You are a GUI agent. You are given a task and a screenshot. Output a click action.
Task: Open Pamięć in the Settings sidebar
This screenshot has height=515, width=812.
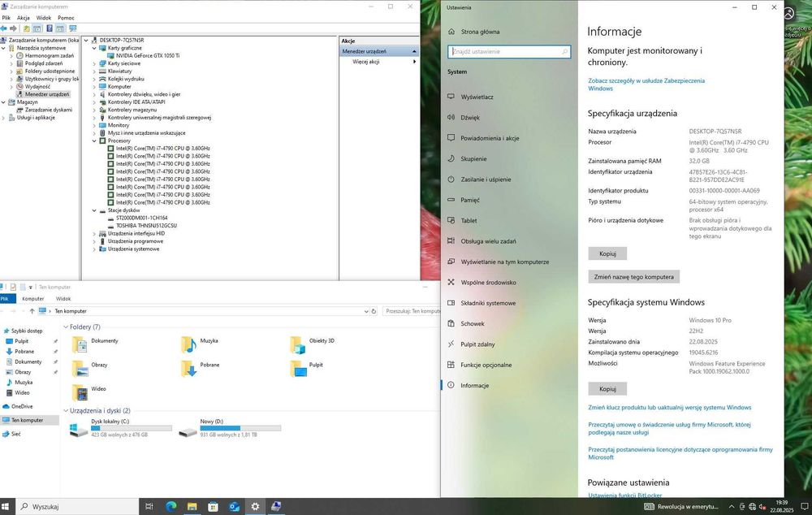[469, 200]
